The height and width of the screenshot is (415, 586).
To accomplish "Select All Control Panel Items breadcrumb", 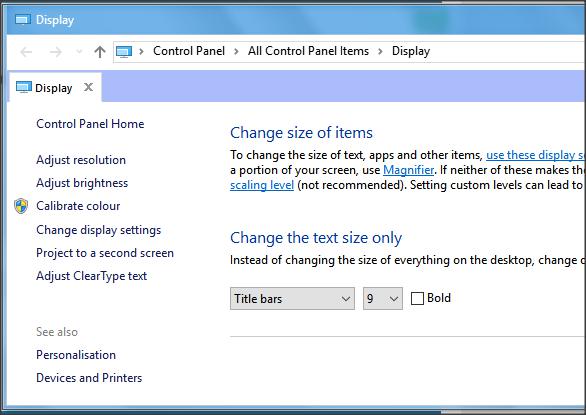I will click(x=308, y=51).
